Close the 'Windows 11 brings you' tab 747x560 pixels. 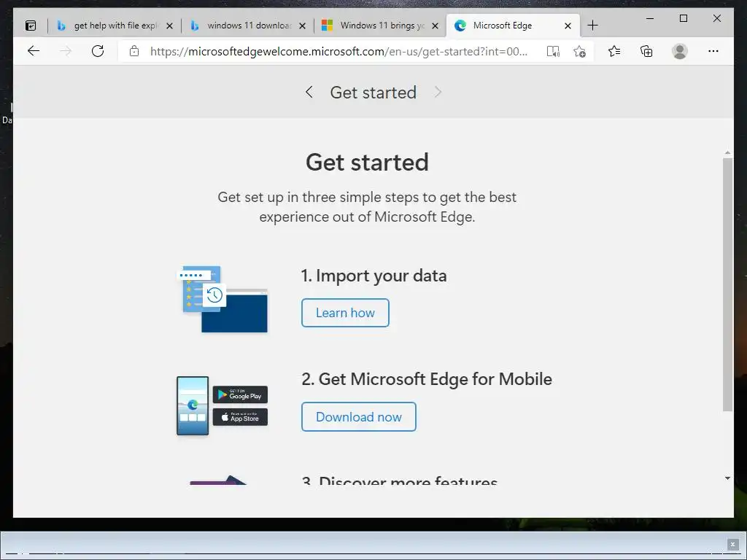tap(435, 26)
